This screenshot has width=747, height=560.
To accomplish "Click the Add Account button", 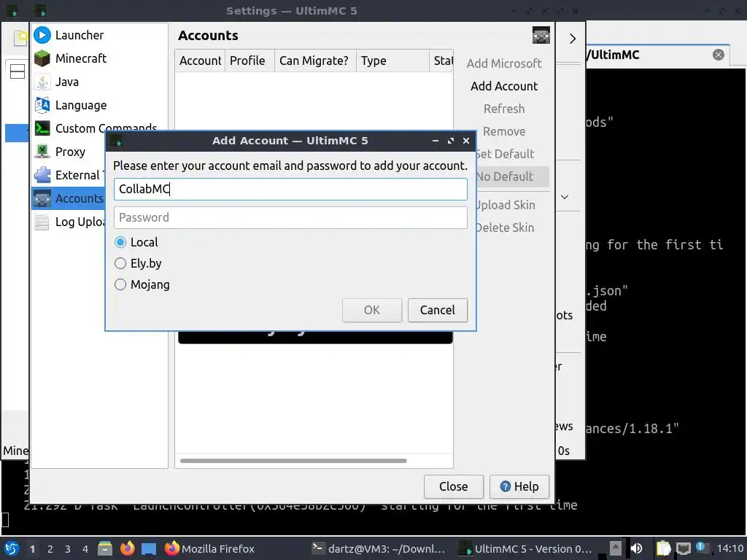I will point(504,86).
